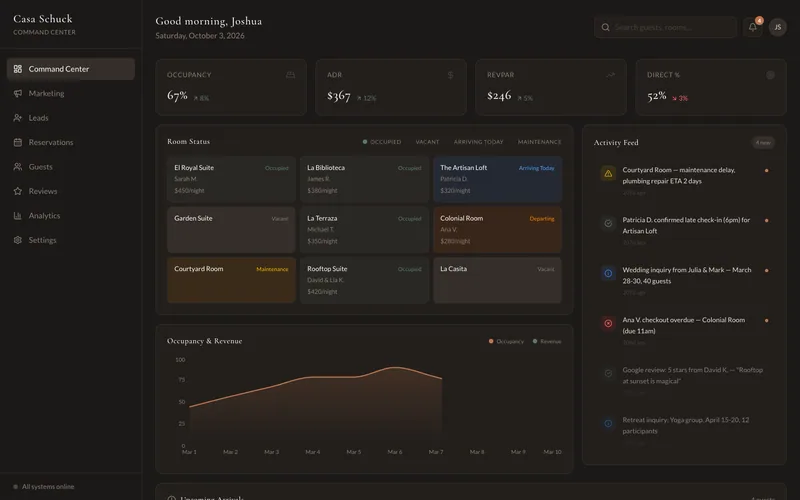The width and height of the screenshot is (800, 500).
Task: Click the Mar 4 label on chart axis
Action: pyautogui.click(x=313, y=452)
